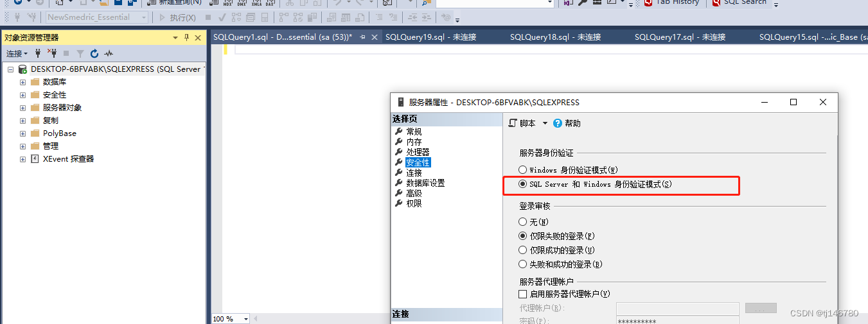This screenshot has height=324, width=868.
Task: Open the 数据库设置 page in server properties
Action: 425,183
